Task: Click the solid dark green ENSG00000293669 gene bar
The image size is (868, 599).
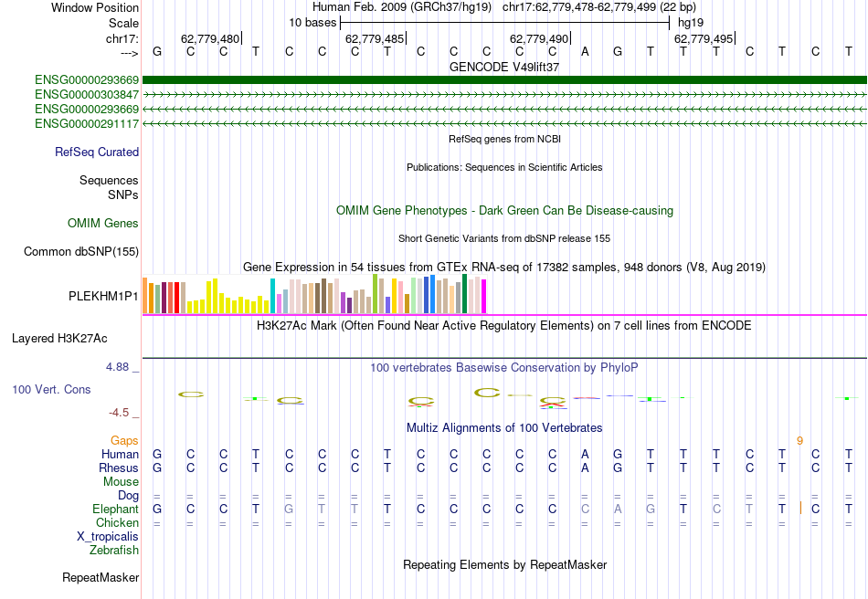Action: pyautogui.click(x=504, y=80)
